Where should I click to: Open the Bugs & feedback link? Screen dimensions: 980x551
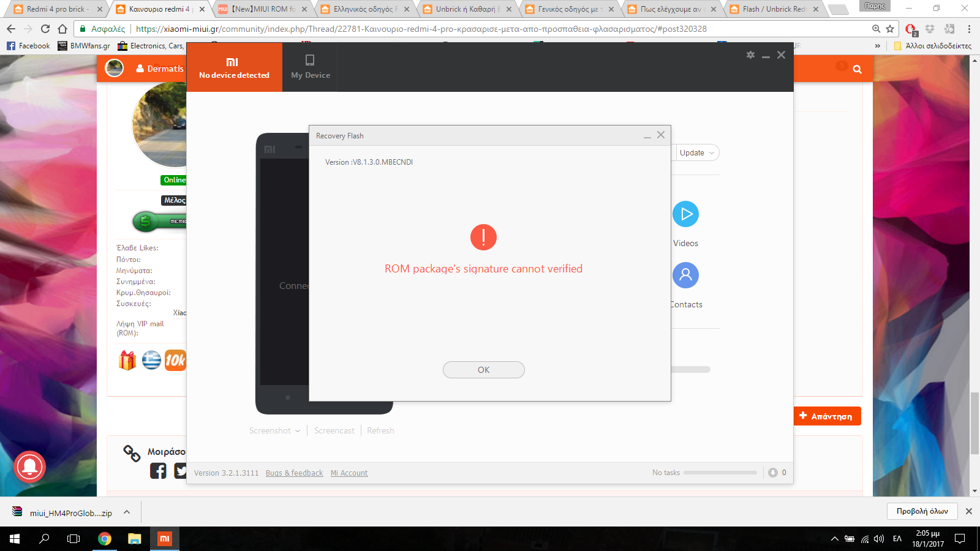(x=294, y=473)
